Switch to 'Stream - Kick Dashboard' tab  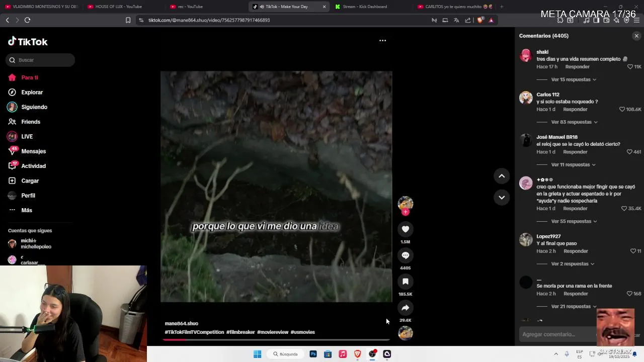pos(365,7)
